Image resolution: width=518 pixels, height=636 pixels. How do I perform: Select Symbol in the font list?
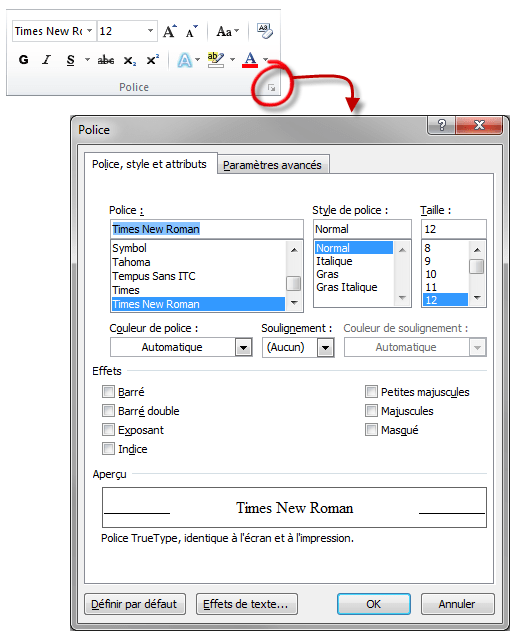198,248
